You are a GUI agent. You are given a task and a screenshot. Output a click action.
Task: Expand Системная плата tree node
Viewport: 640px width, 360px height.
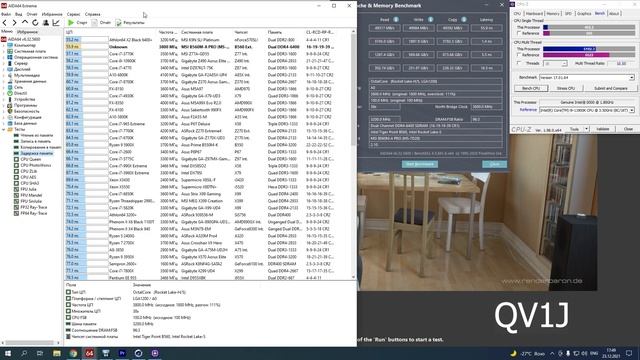tap(4, 51)
